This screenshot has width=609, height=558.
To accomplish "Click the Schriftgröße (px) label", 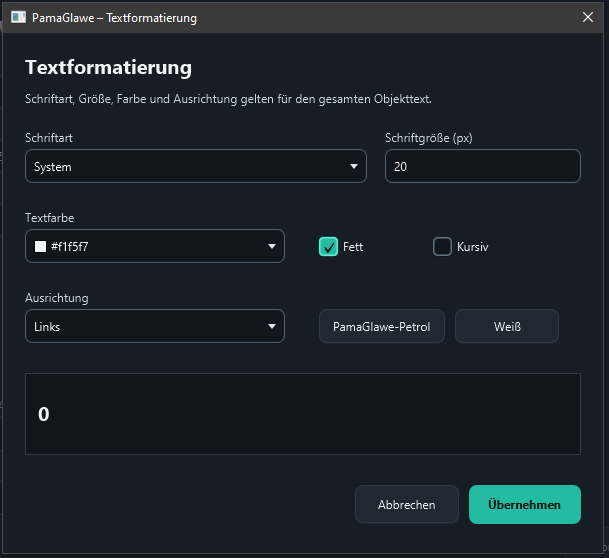I will [x=429, y=138].
